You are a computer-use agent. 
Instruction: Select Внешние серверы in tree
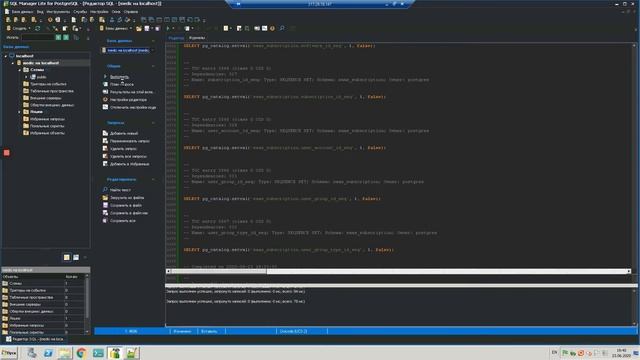pyautogui.click(x=45, y=98)
